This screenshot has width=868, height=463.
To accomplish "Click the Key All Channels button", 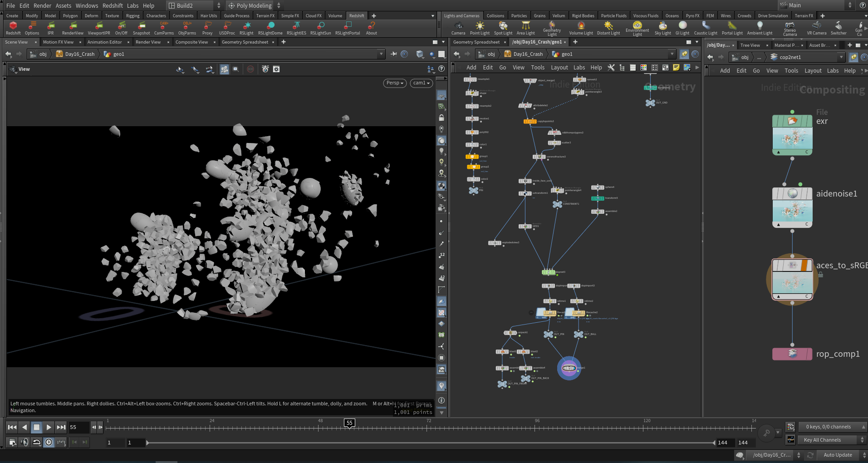I will click(x=822, y=440).
